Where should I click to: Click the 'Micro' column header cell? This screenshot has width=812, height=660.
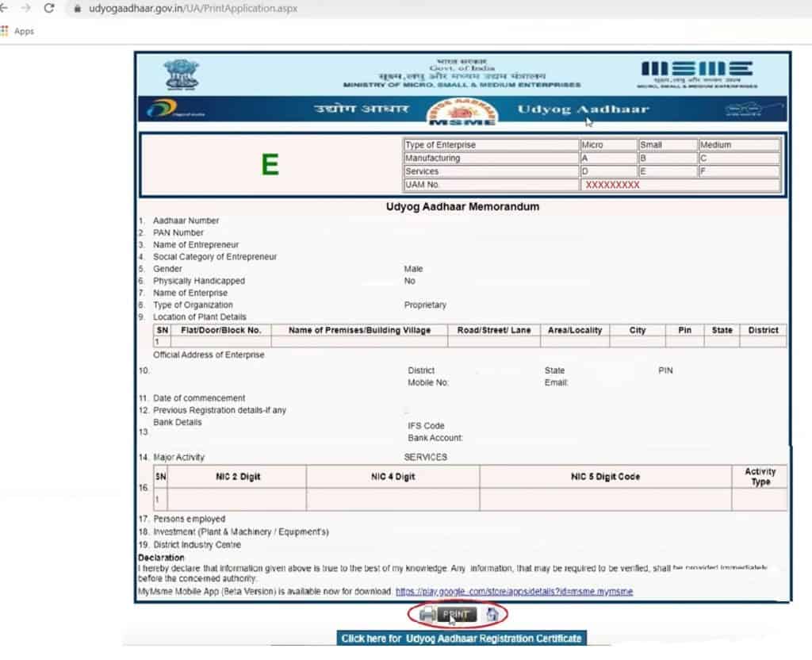click(x=608, y=145)
